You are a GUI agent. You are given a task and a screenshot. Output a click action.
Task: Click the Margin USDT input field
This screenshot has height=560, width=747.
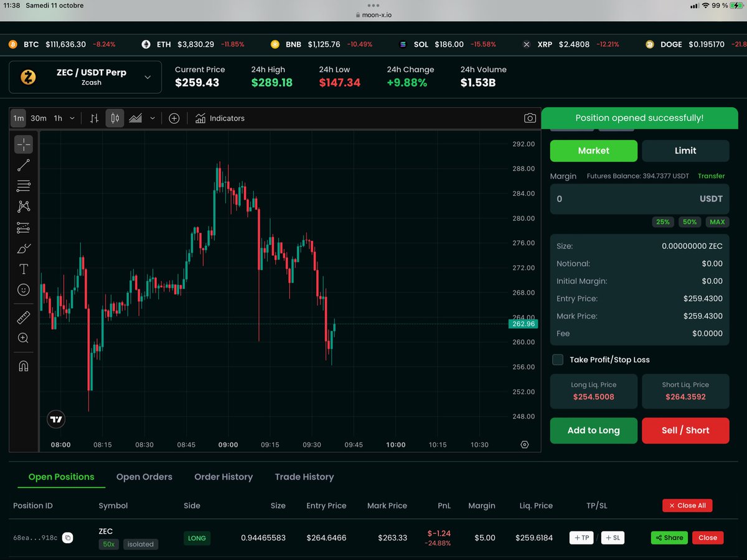click(x=639, y=199)
